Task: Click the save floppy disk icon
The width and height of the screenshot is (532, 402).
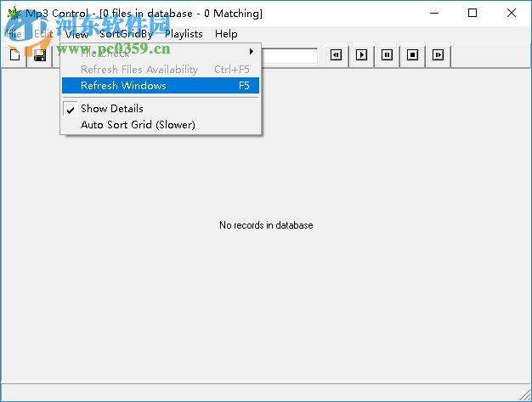Action: pos(40,55)
